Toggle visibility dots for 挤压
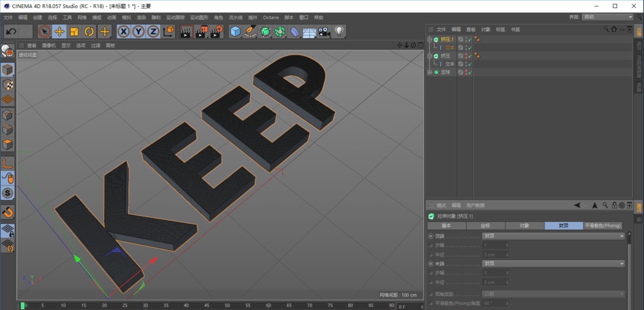644x310 pixels. click(x=466, y=56)
